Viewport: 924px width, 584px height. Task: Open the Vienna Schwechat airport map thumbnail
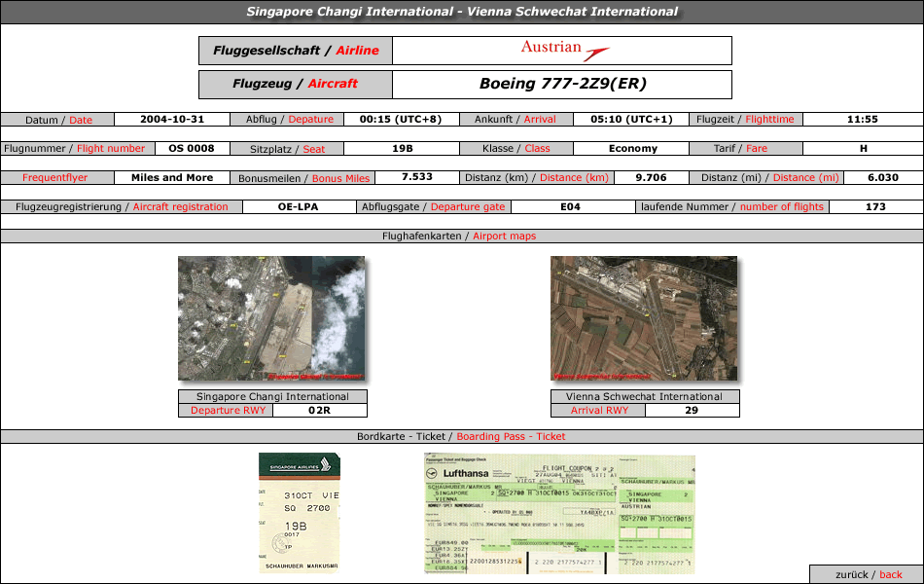pos(644,318)
